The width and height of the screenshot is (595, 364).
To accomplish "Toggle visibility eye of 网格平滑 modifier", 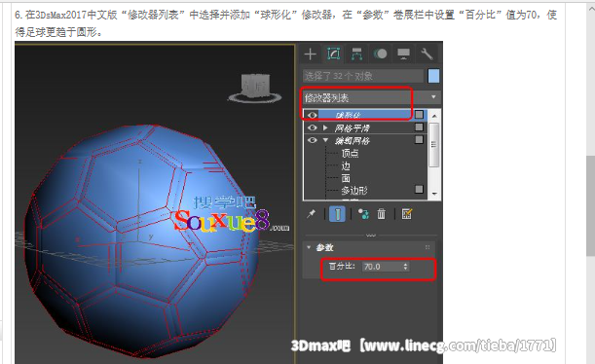I will point(312,127).
